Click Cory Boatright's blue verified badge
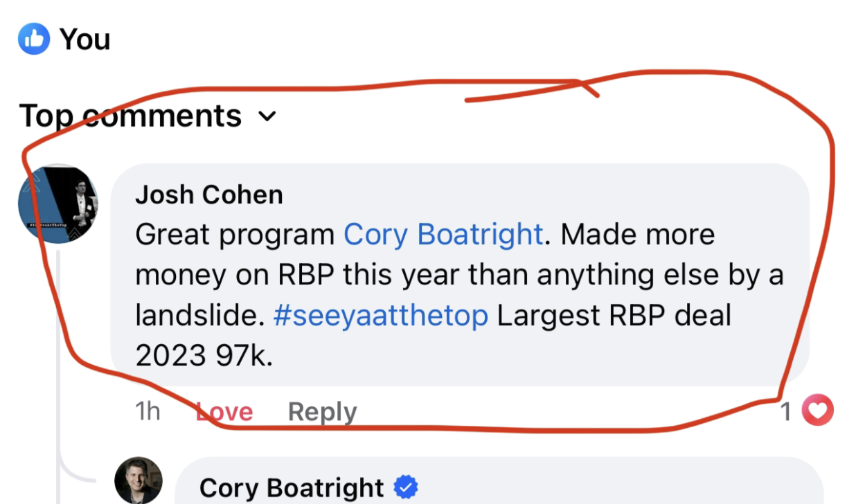 click(x=406, y=487)
